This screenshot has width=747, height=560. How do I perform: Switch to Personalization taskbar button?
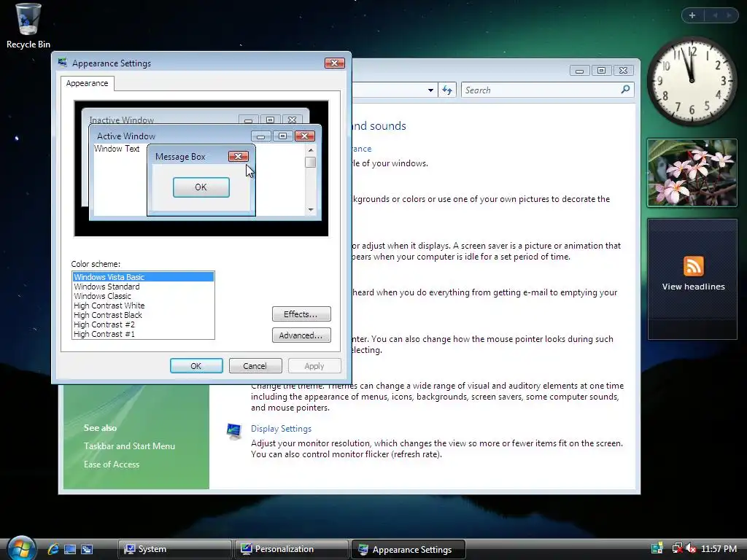[292, 549]
